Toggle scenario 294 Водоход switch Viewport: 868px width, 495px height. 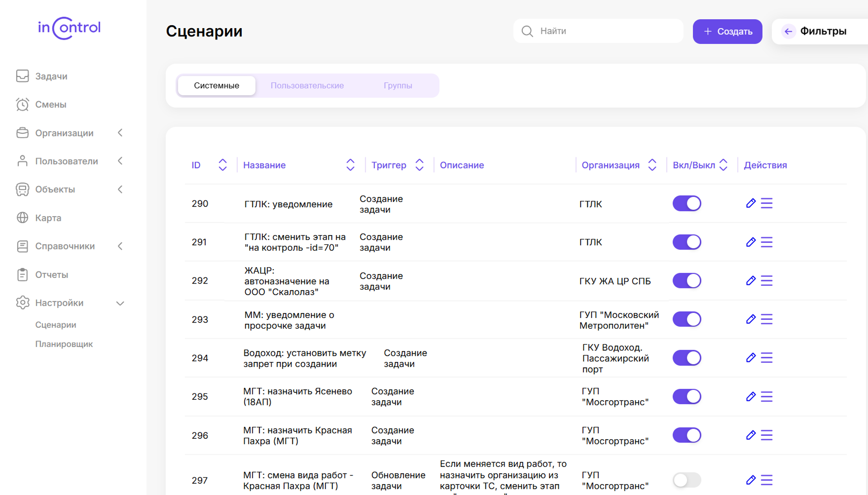coord(687,358)
